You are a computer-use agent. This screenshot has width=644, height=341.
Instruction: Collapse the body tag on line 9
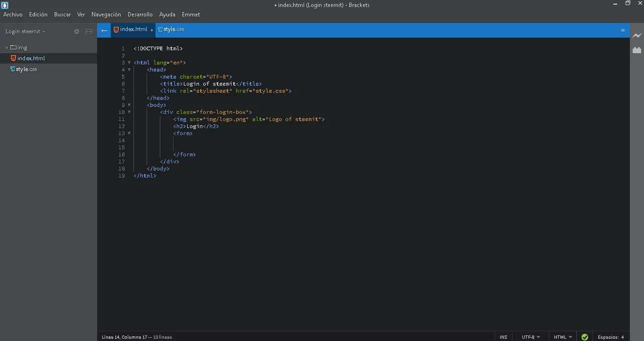point(129,105)
